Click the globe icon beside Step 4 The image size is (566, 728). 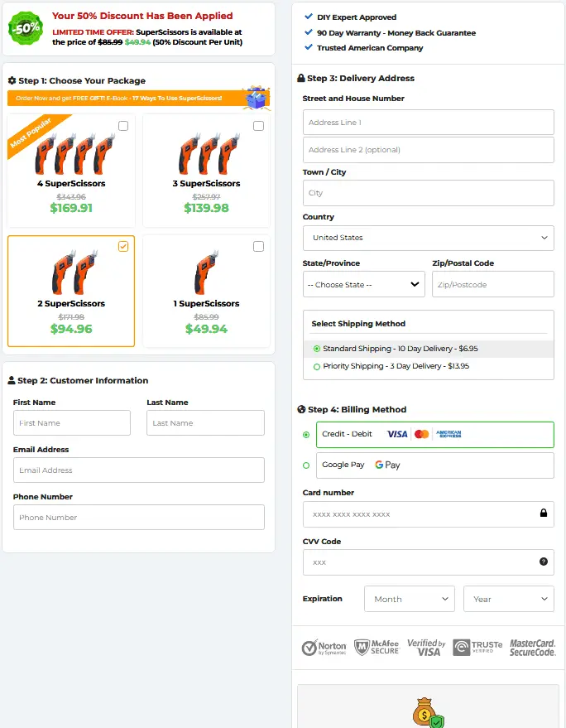(x=301, y=409)
